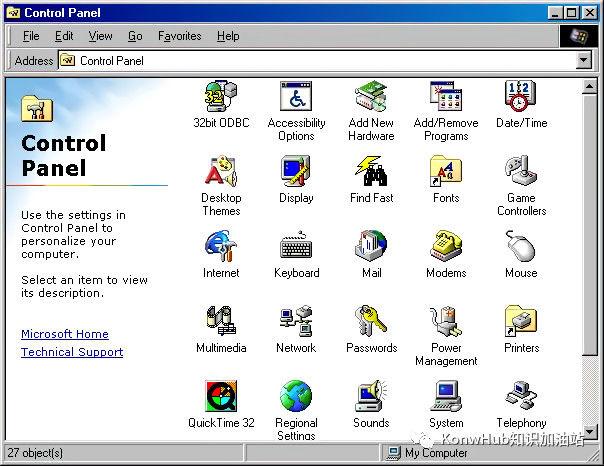Open the View menu

tap(101, 36)
